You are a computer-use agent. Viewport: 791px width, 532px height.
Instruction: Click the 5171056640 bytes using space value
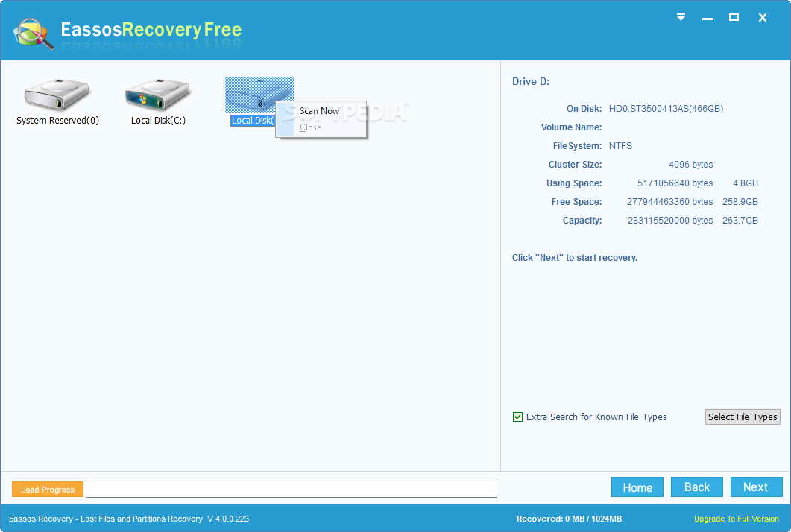tap(675, 183)
